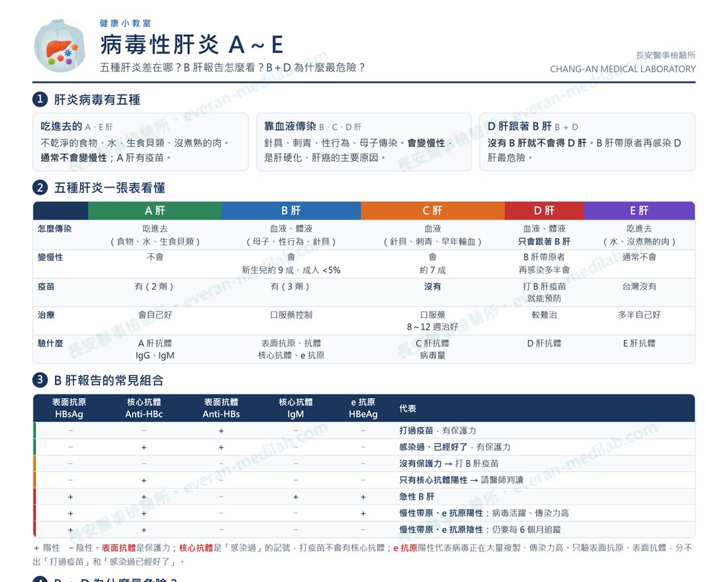This screenshot has height=582, width=728.
Task: Click the number 3 section badge
Action: (x=40, y=380)
